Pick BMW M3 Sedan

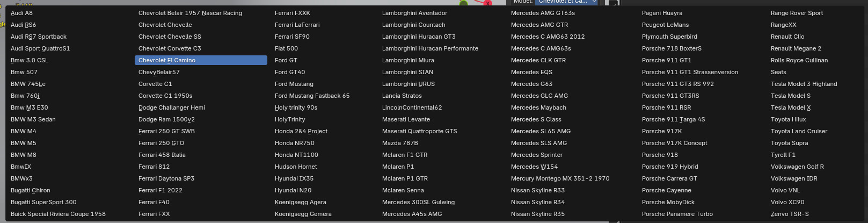(x=33, y=119)
